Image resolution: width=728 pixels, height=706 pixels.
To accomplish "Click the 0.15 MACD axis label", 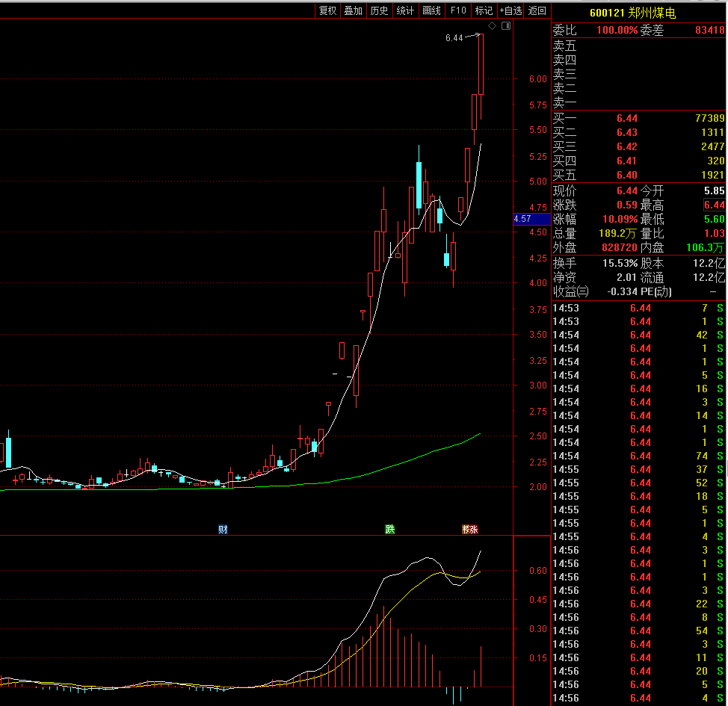I will point(538,658).
